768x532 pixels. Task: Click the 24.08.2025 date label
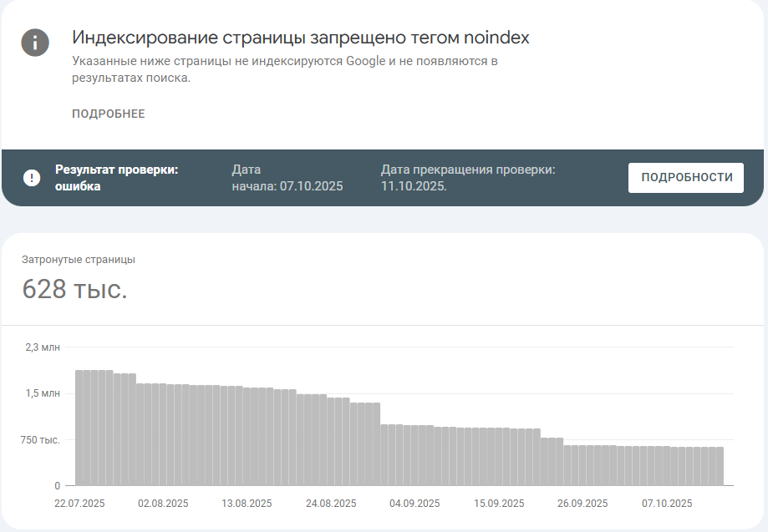331,503
